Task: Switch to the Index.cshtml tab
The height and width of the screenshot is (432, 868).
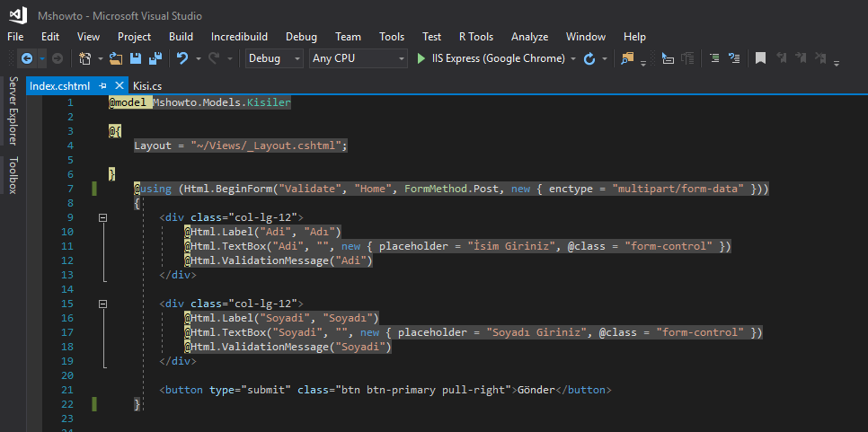Action: pos(60,85)
